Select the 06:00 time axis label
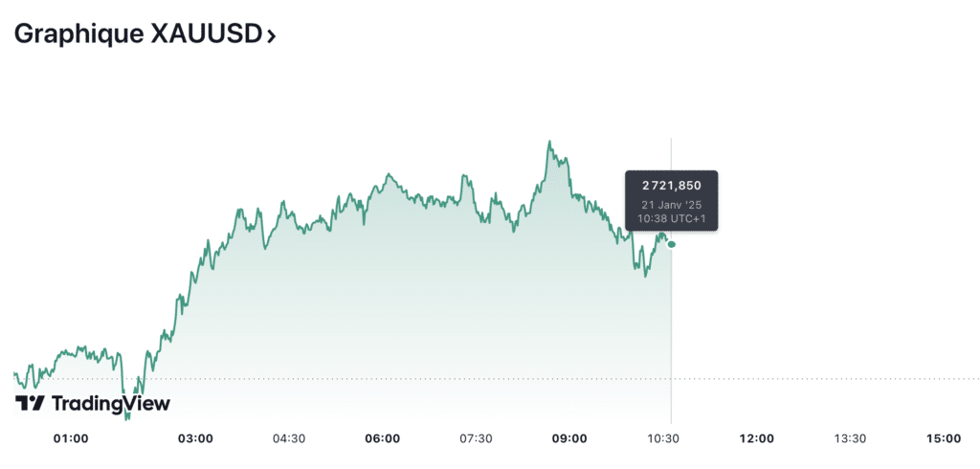Viewport: 980px width, 469px height. pos(383,438)
